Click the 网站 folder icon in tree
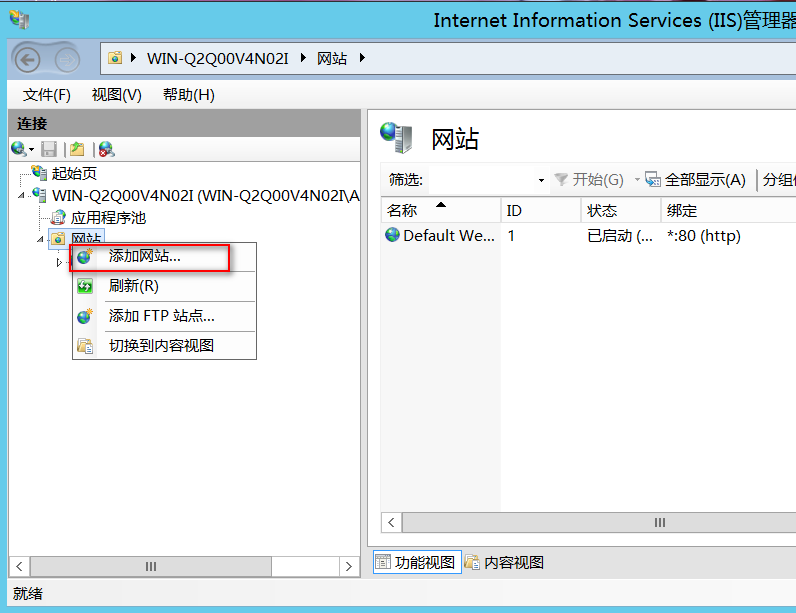Image resolution: width=796 pixels, height=613 pixels. pyautogui.click(x=58, y=239)
